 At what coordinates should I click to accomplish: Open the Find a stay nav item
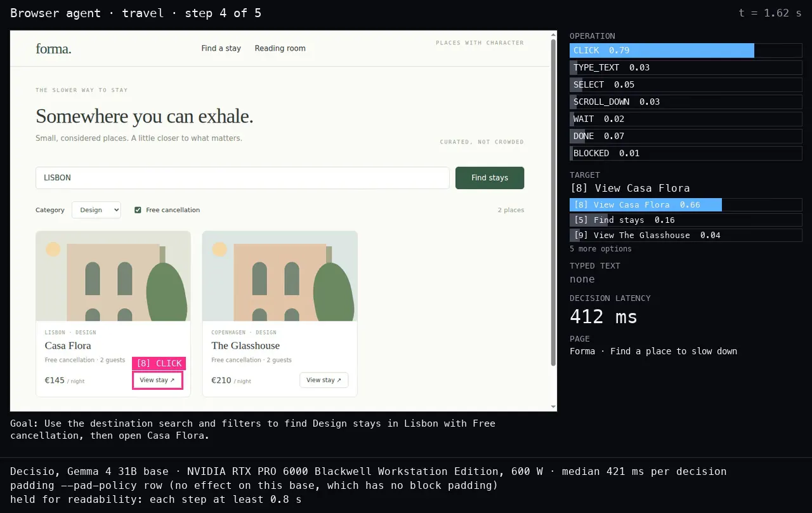coord(221,48)
